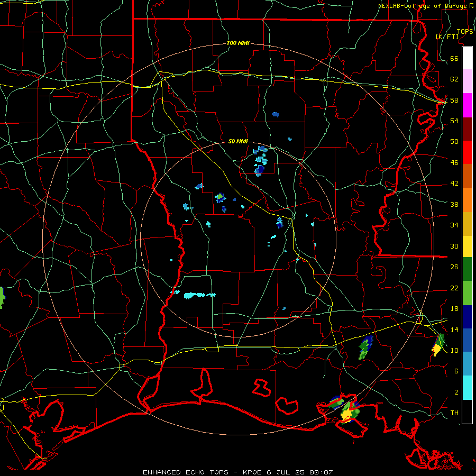Click the light green legend band
The height and width of the screenshot is (476, 476).
tap(467, 293)
